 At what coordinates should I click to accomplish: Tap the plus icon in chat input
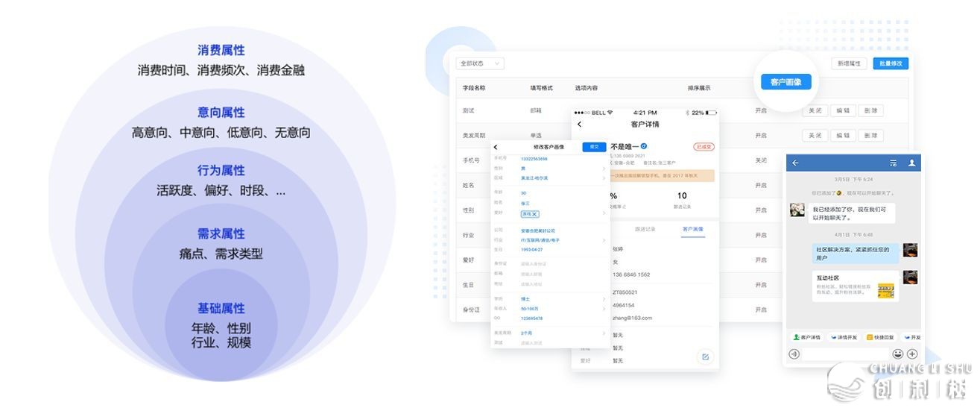911,354
